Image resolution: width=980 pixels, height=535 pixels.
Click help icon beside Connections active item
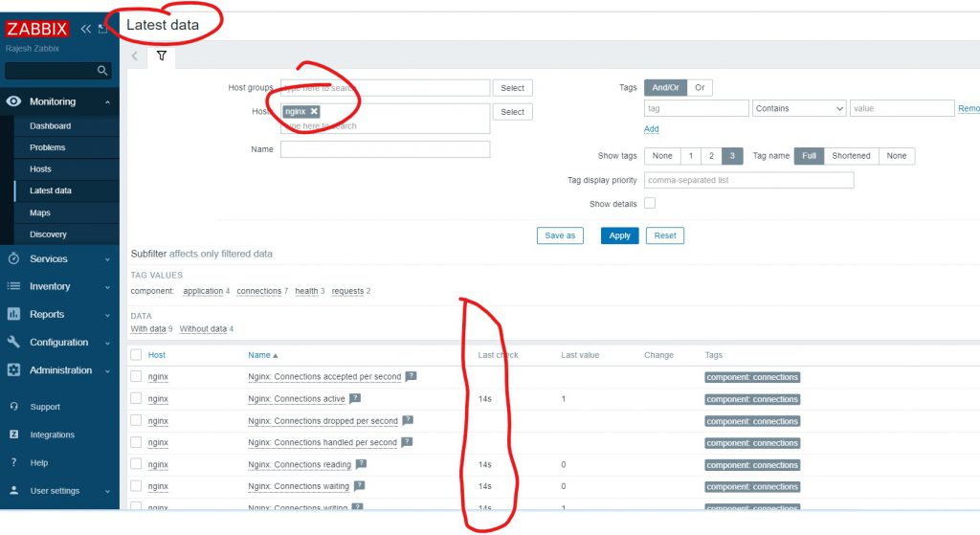click(x=355, y=399)
